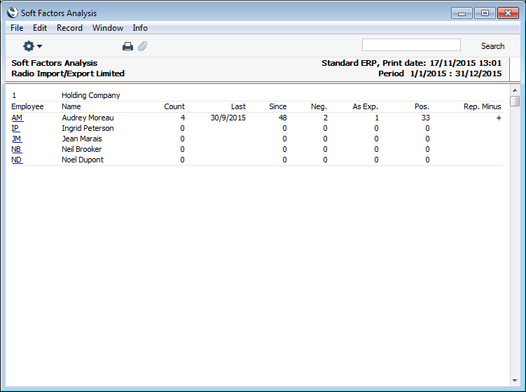Select name Audrey Moreau
The image size is (526, 392).
pos(88,118)
